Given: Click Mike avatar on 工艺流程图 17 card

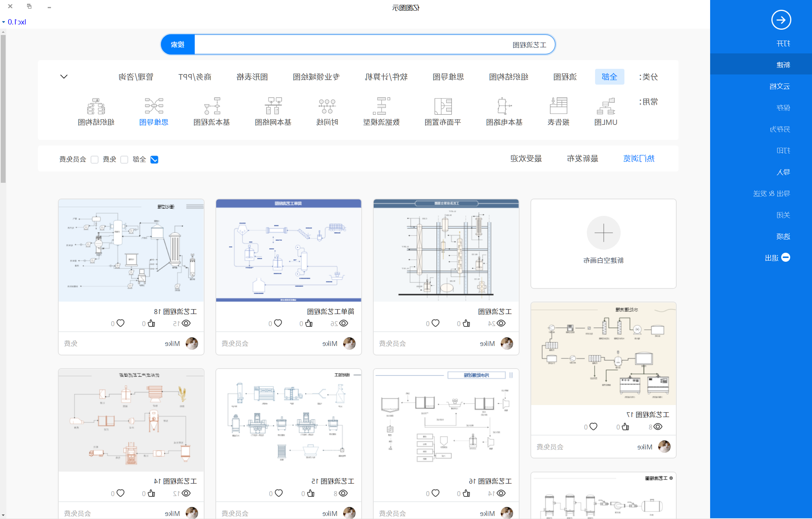Looking at the screenshot, I should [664, 447].
